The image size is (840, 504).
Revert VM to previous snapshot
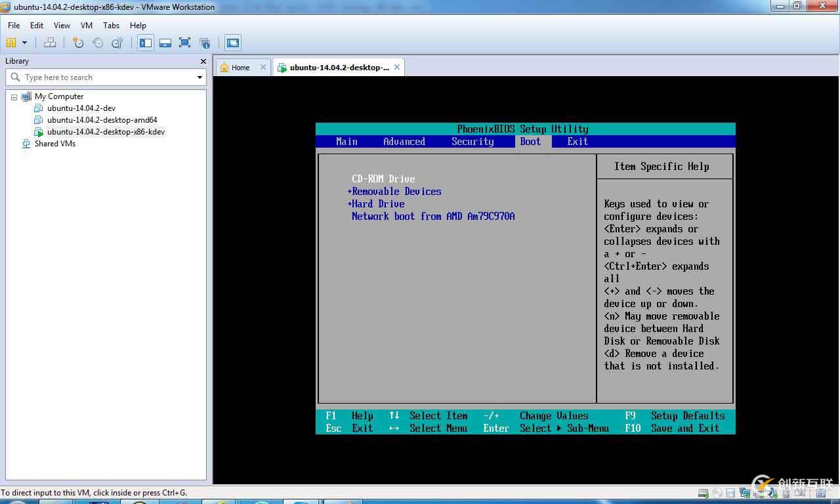click(x=98, y=43)
